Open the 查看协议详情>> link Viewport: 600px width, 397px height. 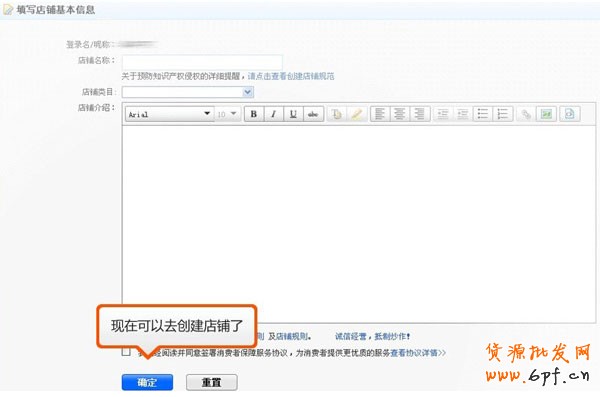[x=418, y=353]
